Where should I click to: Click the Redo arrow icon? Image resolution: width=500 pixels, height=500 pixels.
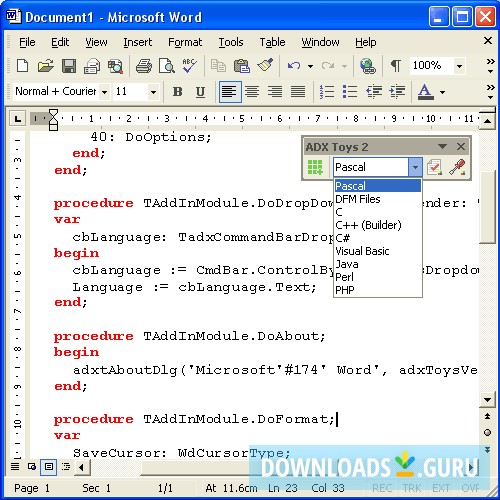point(328,66)
